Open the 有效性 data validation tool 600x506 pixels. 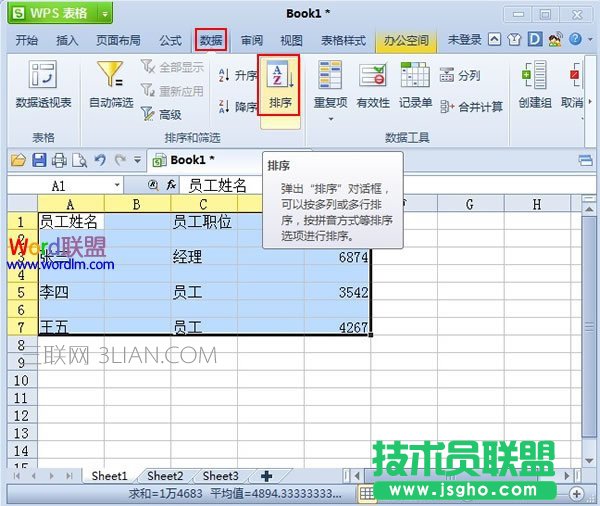(x=373, y=84)
